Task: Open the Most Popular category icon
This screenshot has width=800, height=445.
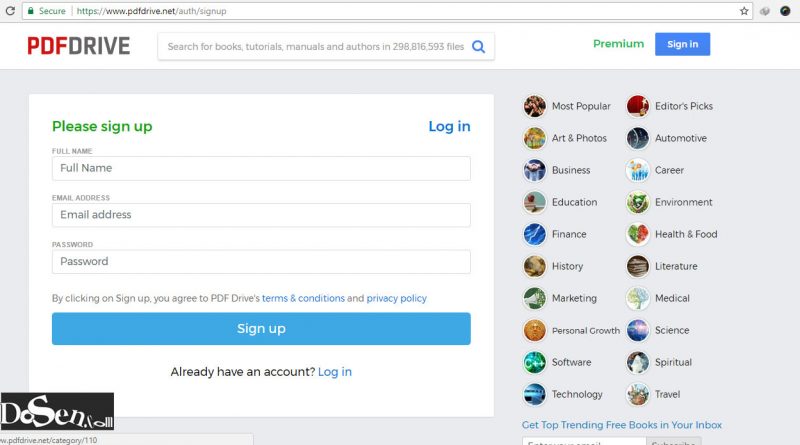Action: pyautogui.click(x=535, y=106)
